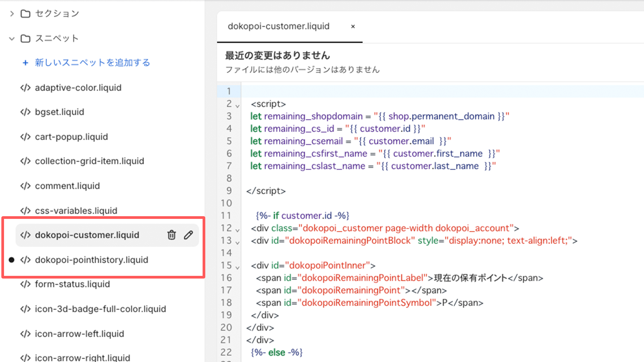Viewport: 644px width, 362px height.
Task: Add a new snippet via 新しいスニペットを追加する
Action: [92, 63]
